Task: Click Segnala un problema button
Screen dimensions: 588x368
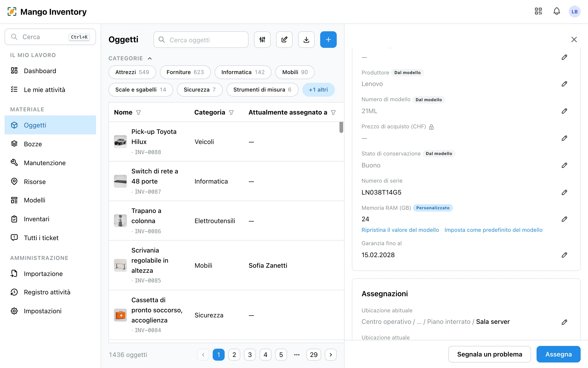Action: (490, 354)
